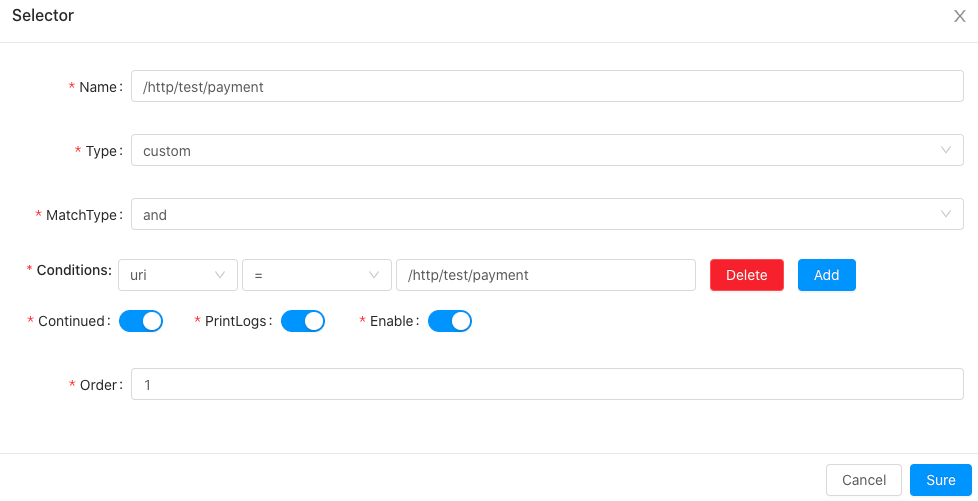Click the equals operator chevron arrow

tap(374, 275)
